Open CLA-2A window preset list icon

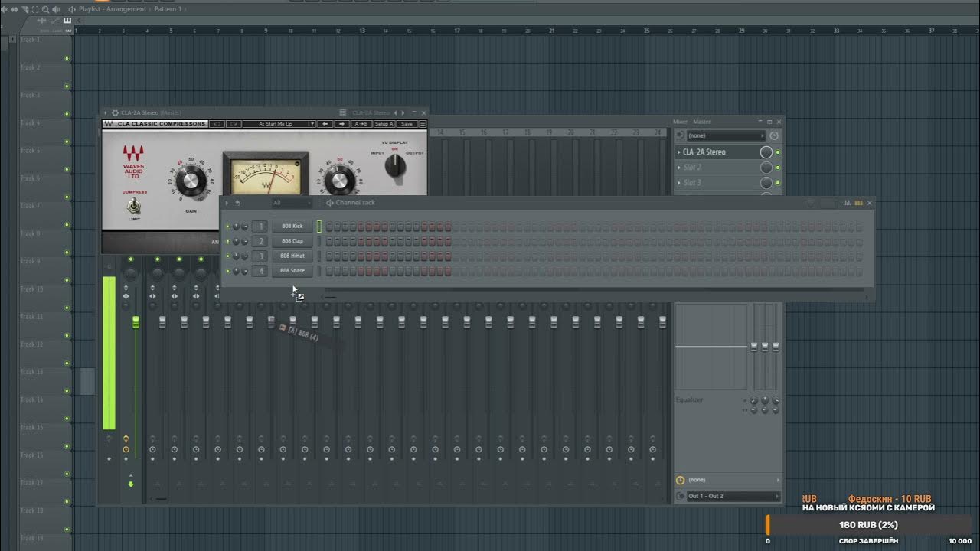343,112
